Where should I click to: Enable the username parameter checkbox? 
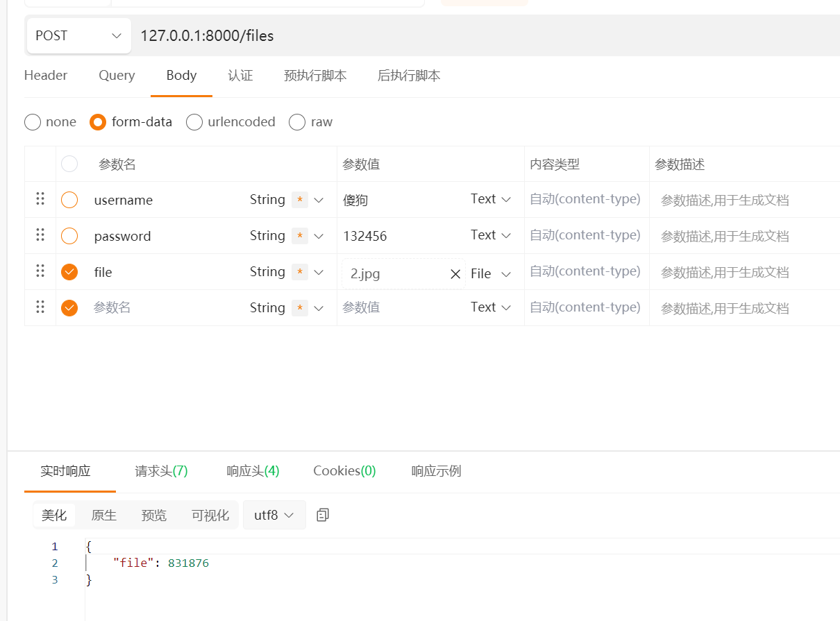coord(69,200)
